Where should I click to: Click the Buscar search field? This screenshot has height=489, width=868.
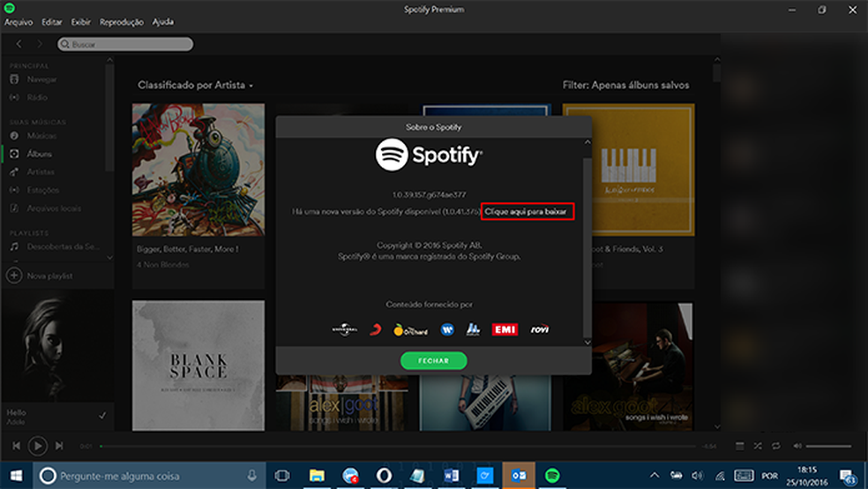coord(125,44)
